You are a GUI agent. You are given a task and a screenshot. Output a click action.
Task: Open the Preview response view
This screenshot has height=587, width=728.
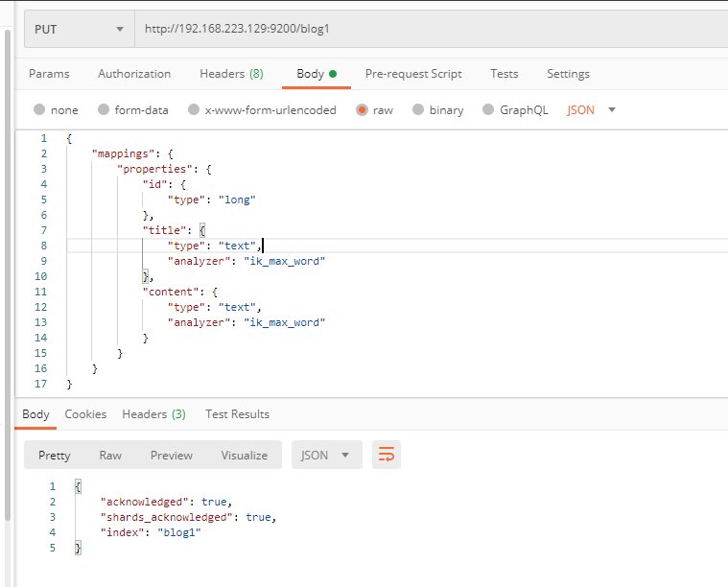click(x=172, y=455)
